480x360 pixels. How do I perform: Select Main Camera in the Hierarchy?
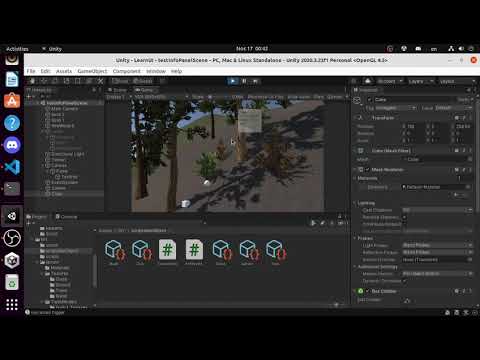pyautogui.click(x=64, y=109)
